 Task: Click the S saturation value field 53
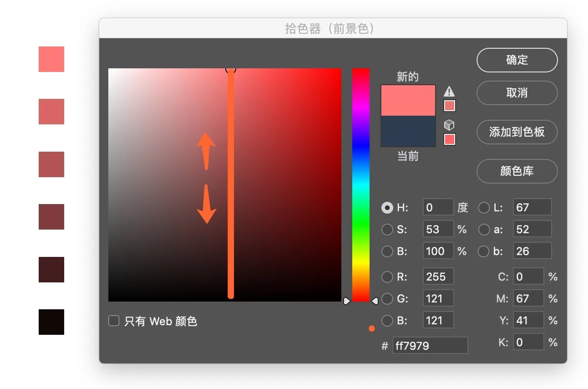438,230
